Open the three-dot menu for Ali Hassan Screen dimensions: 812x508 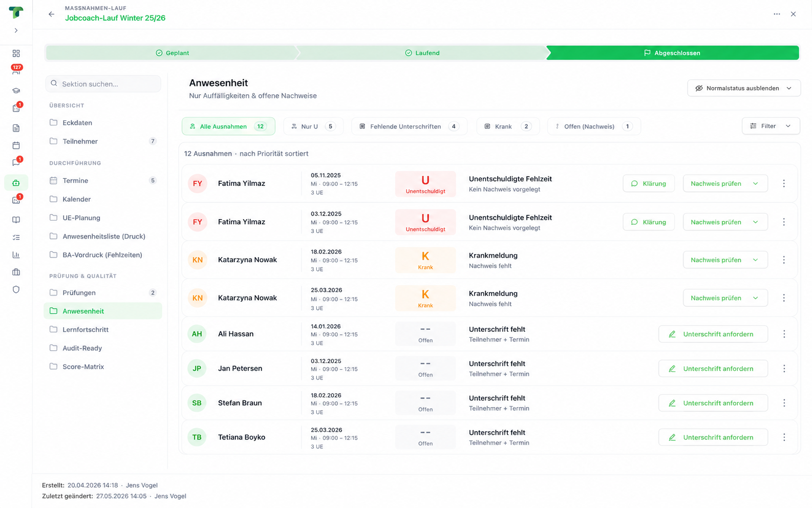click(784, 334)
